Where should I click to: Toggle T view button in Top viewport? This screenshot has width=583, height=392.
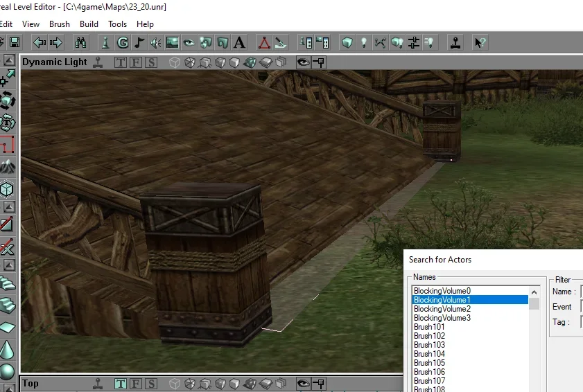(x=121, y=384)
